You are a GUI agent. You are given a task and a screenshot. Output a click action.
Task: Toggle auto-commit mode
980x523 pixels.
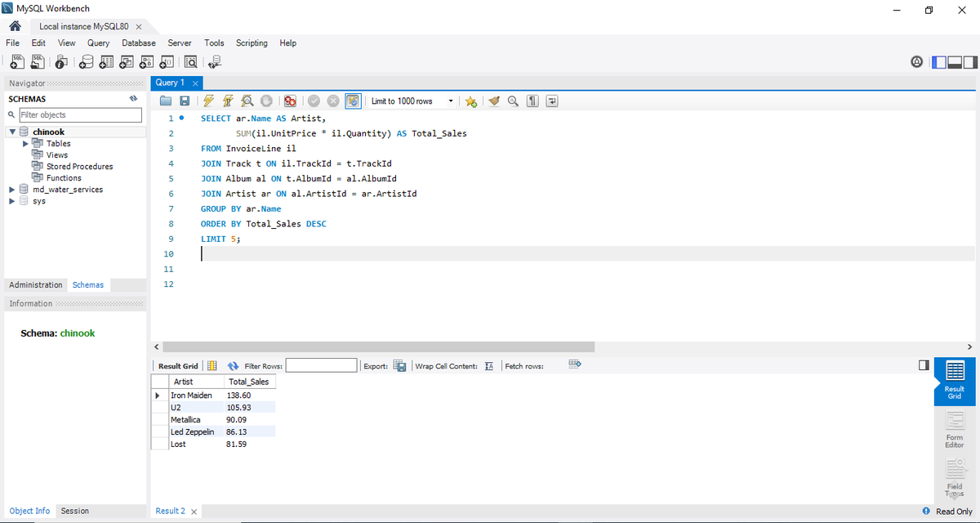pyautogui.click(x=353, y=101)
